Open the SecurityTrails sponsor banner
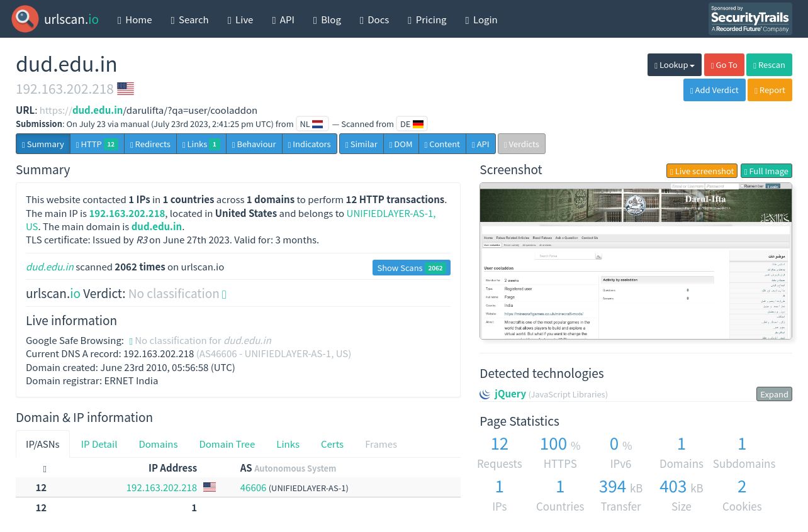The image size is (808, 532). (750, 19)
